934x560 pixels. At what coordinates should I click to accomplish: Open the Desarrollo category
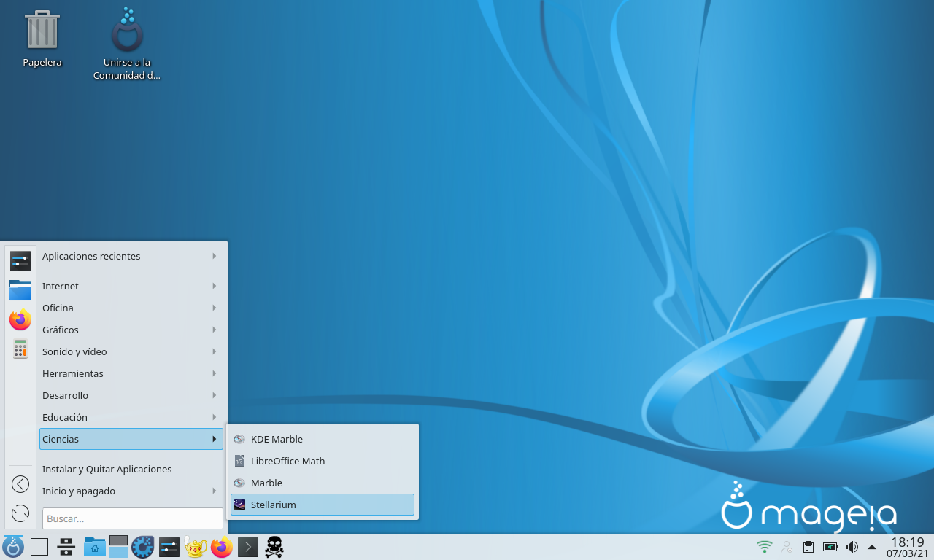tap(131, 395)
